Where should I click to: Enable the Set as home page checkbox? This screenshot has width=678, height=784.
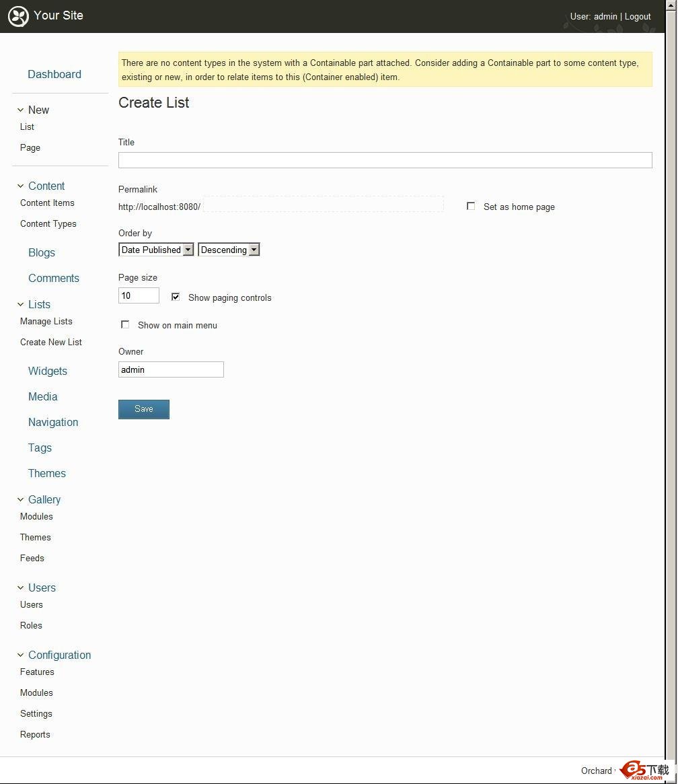(471, 206)
